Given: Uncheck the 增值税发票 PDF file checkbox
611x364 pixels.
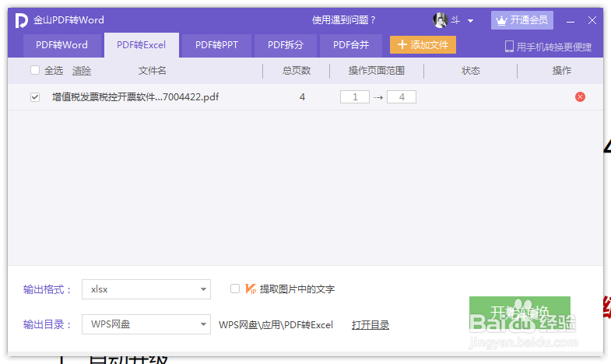Looking at the screenshot, I should pos(35,97).
